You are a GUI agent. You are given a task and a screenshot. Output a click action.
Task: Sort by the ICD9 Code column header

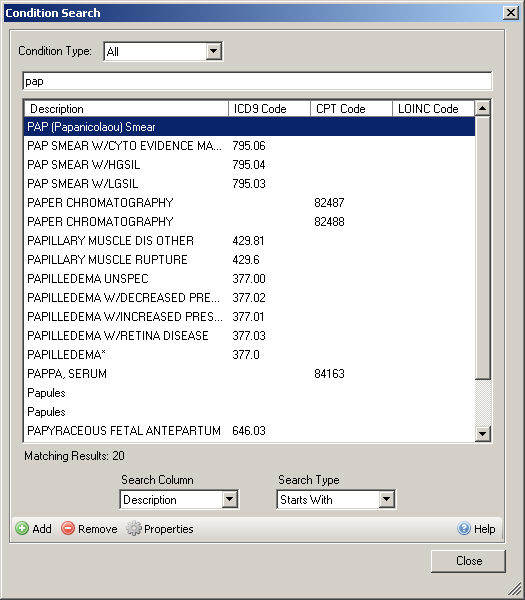(x=269, y=109)
